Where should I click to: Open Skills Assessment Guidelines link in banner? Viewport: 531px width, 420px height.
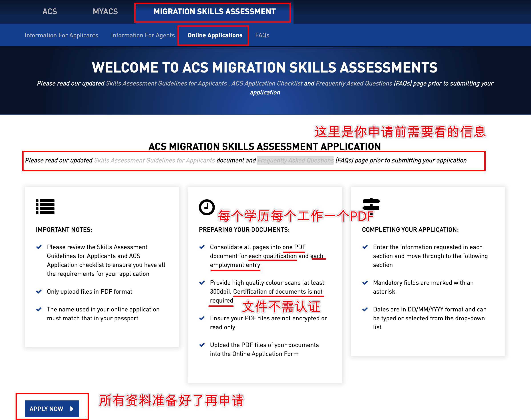pyautogui.click(x=166, y=83)
